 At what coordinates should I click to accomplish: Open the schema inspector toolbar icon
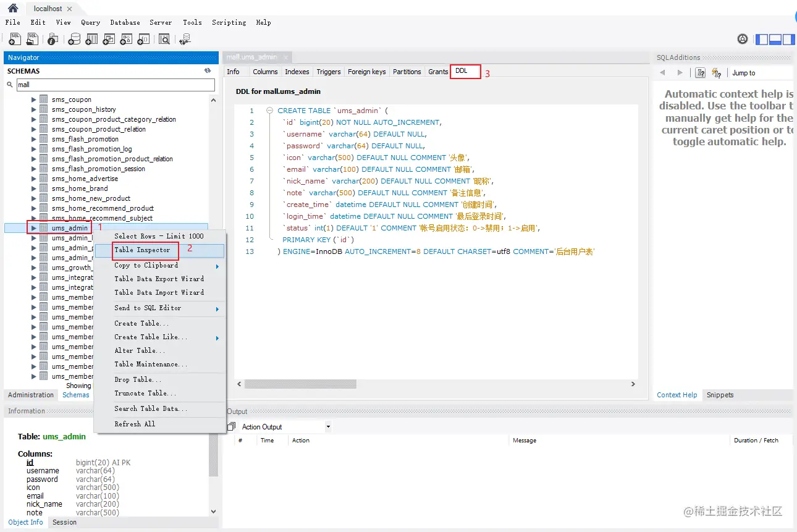click(53, 40)
